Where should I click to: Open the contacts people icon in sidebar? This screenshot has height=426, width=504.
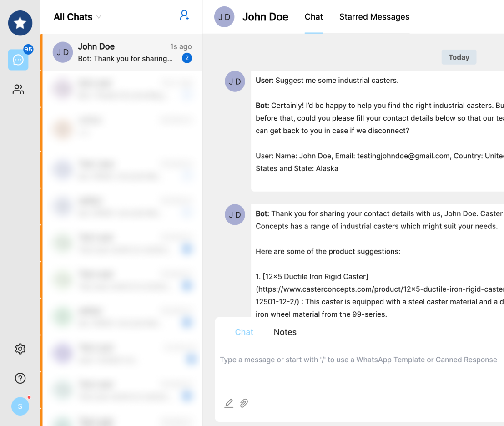click(18, 89)
